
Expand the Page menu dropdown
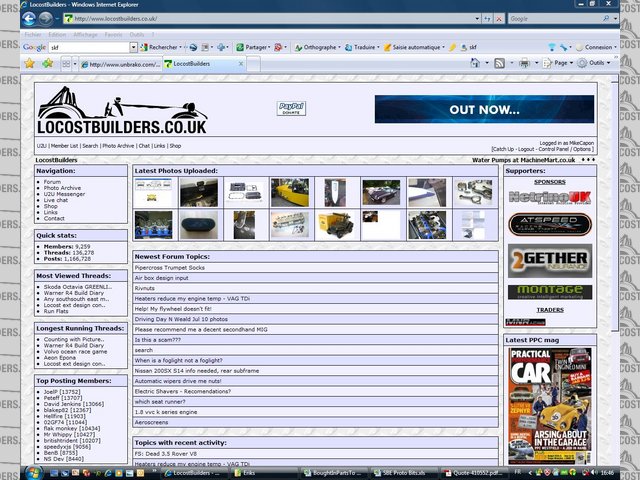pos(571,63)
